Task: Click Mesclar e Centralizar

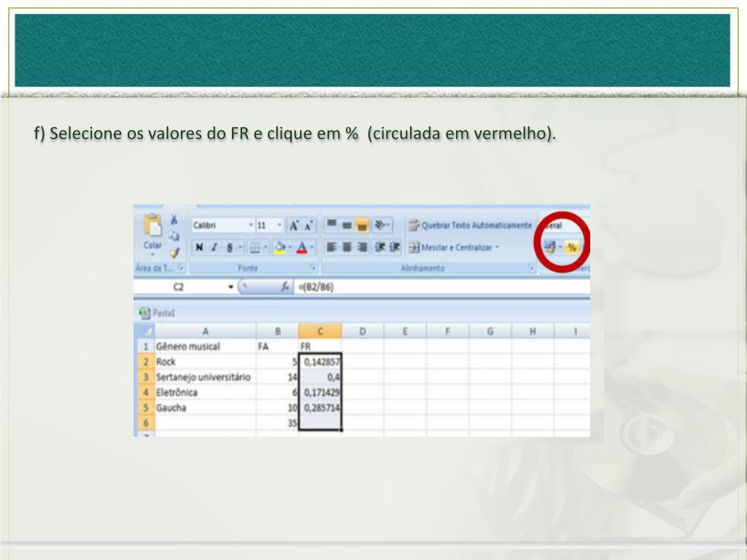Action: tap(451, 248)
